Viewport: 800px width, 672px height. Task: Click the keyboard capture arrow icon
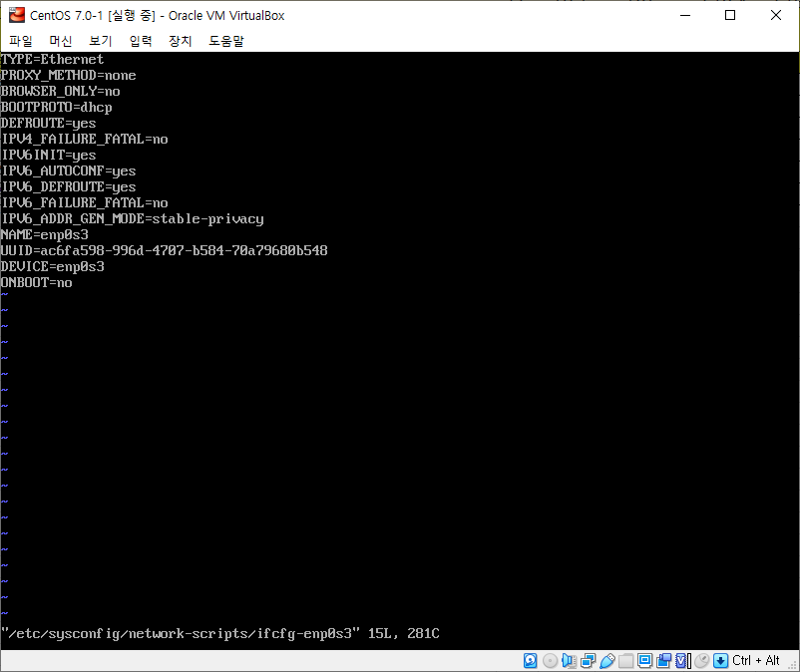(x=720, y=661)
